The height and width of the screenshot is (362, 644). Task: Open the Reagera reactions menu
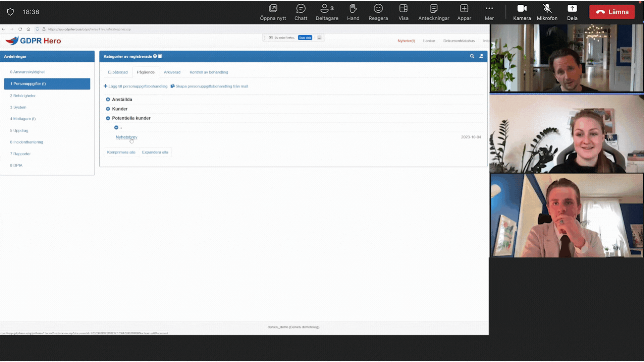tap(378, 12)
